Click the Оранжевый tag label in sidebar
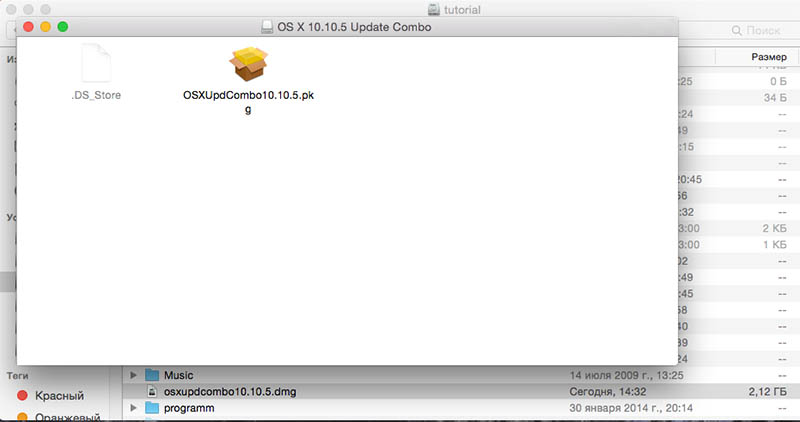The image size is (800, 422). pos(67,417)
